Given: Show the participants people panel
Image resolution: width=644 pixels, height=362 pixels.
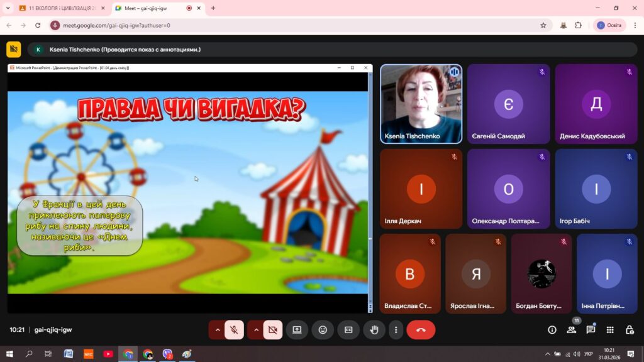Looking at the screenshot, I should 571,329.
